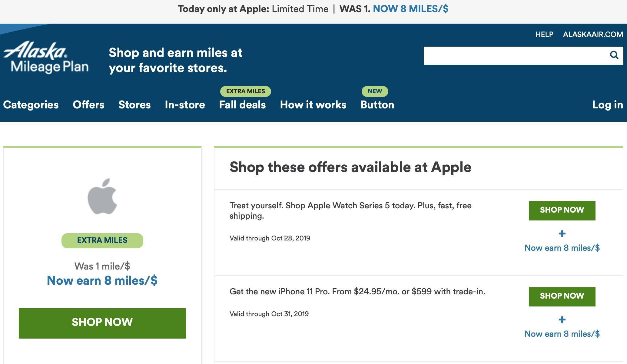View the How it works page

(x=313, y=105)
